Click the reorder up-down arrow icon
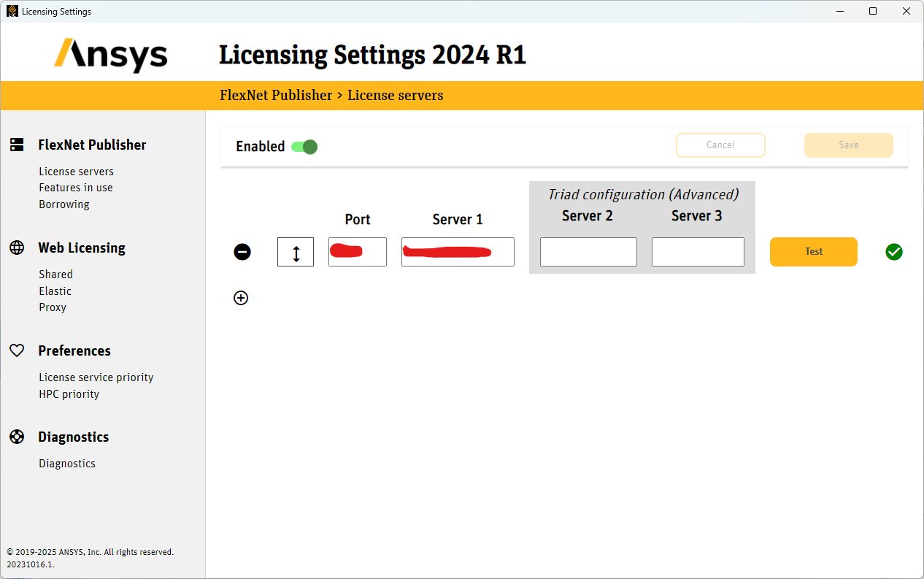Viewport: 924px width, 579px height. pos(296,252)
